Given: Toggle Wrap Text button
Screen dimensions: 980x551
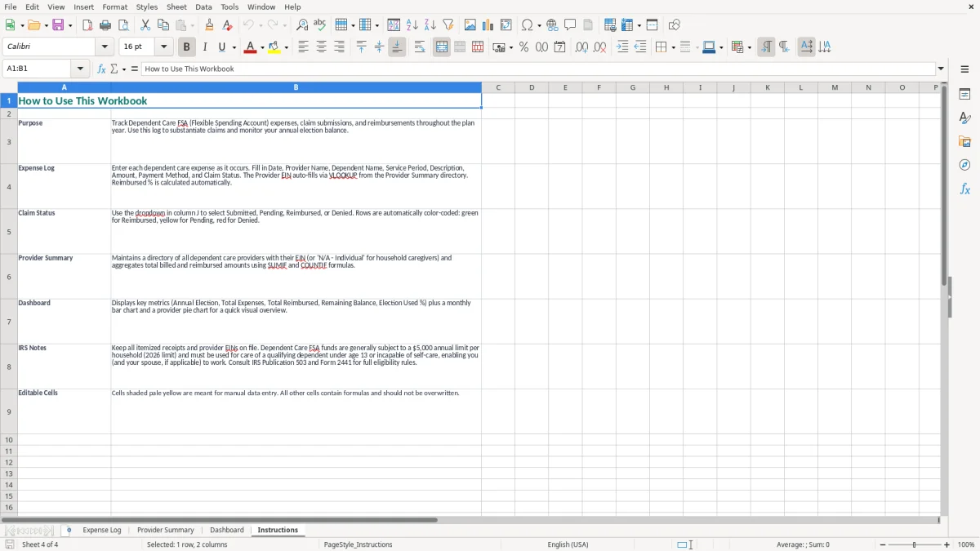Looking at the screenshot, I should tap(420, 47).
